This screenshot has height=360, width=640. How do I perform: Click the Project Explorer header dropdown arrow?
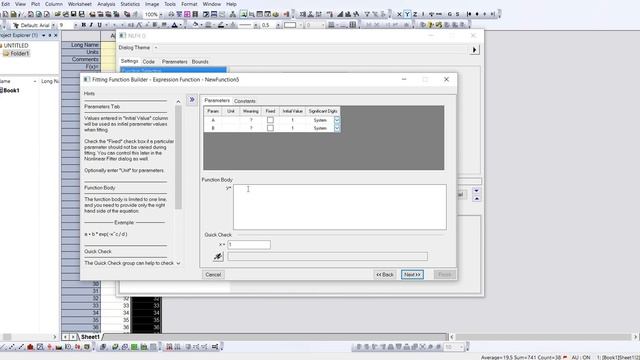(44, 36)
